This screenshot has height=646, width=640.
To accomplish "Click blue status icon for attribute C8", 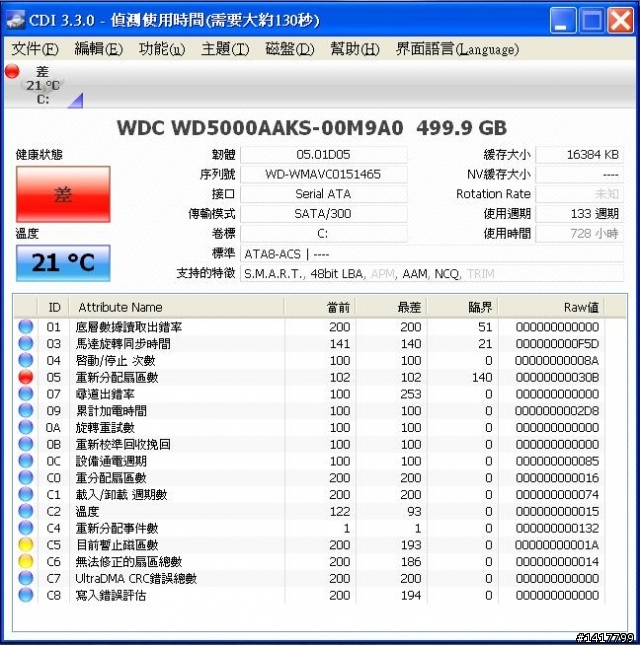I will (26, 595).
